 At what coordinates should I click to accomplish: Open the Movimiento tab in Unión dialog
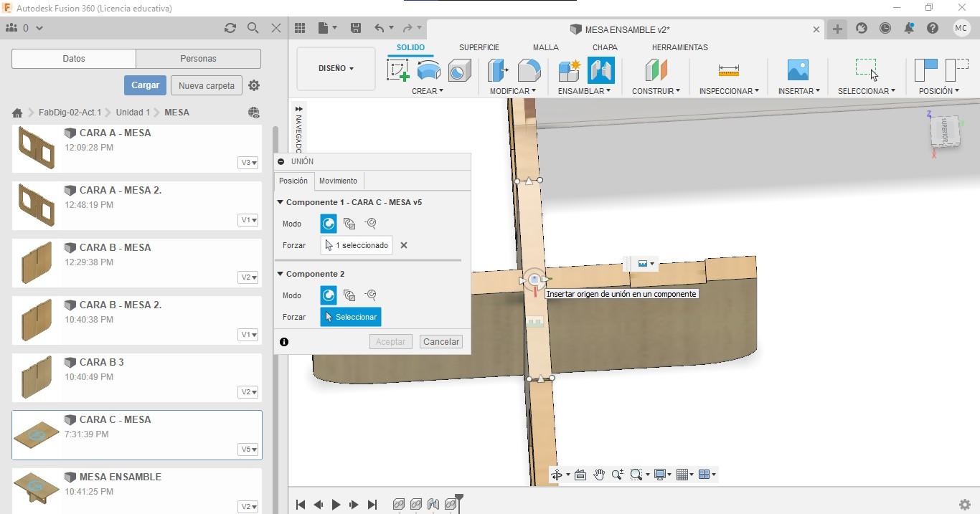(338, 181)
